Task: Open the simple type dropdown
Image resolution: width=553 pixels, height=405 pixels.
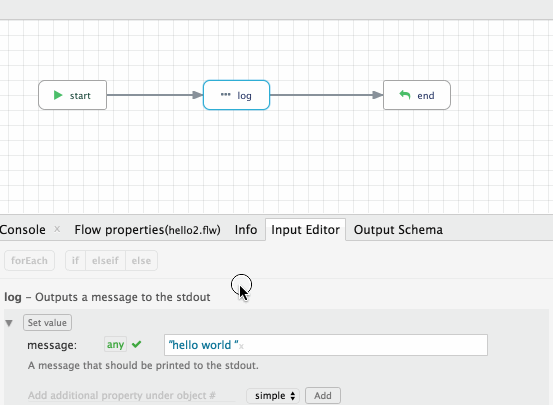Action: pos(273,395)
